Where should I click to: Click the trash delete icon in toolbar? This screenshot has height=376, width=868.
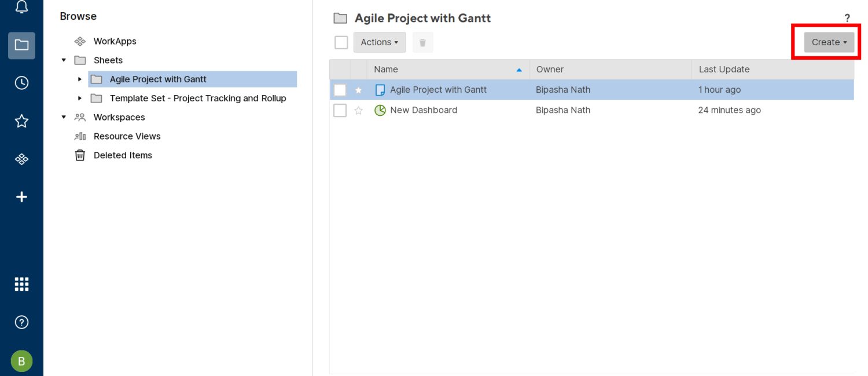pyautogui.click(x=422, y=42)
